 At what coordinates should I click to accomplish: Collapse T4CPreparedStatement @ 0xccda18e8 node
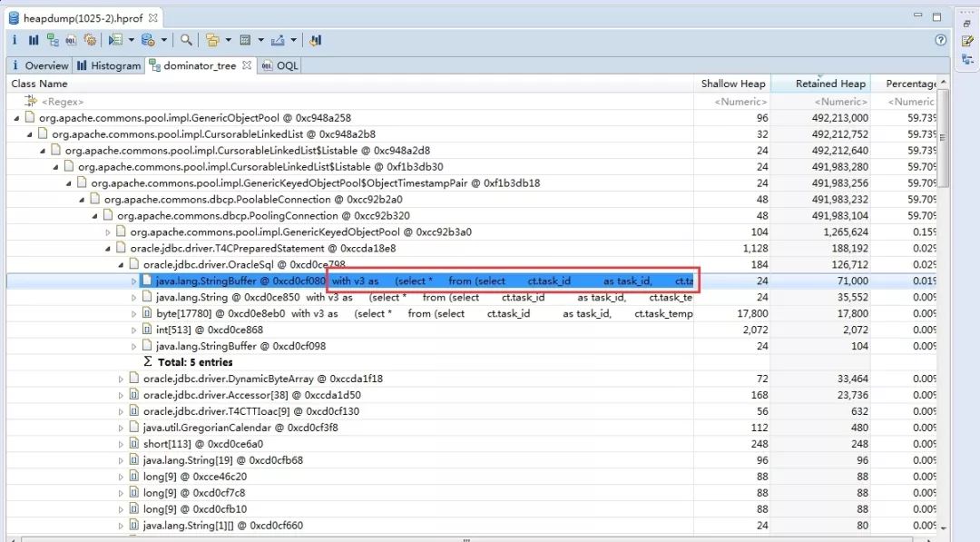[108, 248]
